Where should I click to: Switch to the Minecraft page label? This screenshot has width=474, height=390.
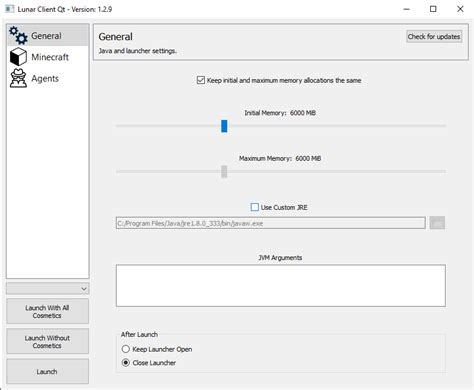50,57
